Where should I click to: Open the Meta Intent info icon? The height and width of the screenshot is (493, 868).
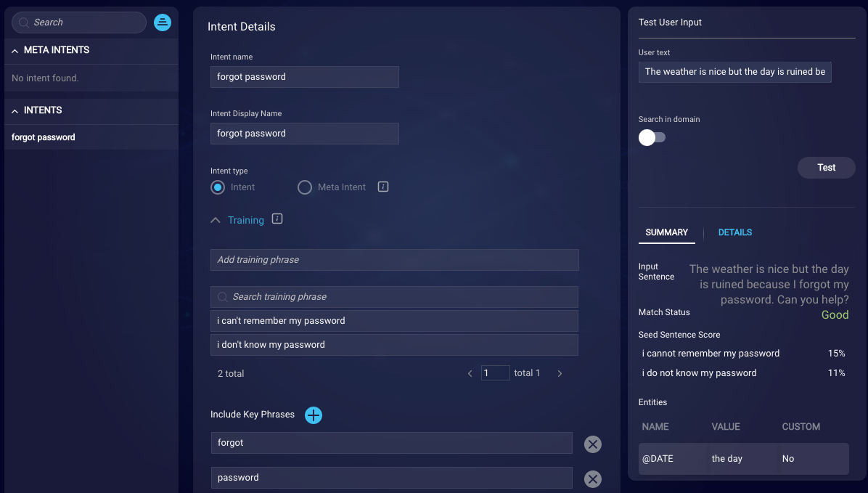click(x=383, y=187)
